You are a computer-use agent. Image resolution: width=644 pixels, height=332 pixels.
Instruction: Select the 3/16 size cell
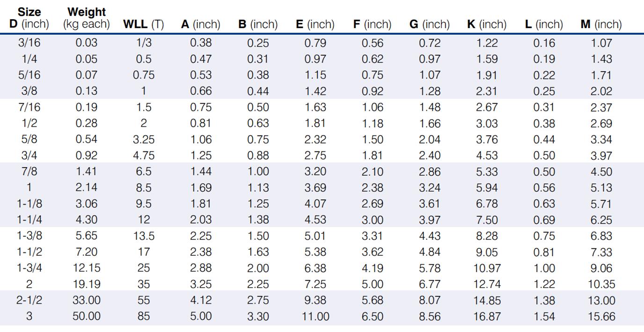coord(29,43)
